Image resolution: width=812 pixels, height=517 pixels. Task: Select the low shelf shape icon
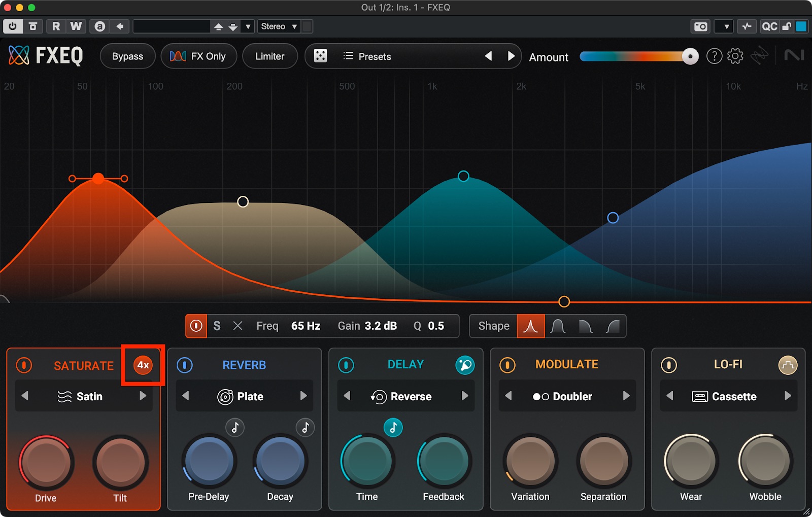[585, 326]
